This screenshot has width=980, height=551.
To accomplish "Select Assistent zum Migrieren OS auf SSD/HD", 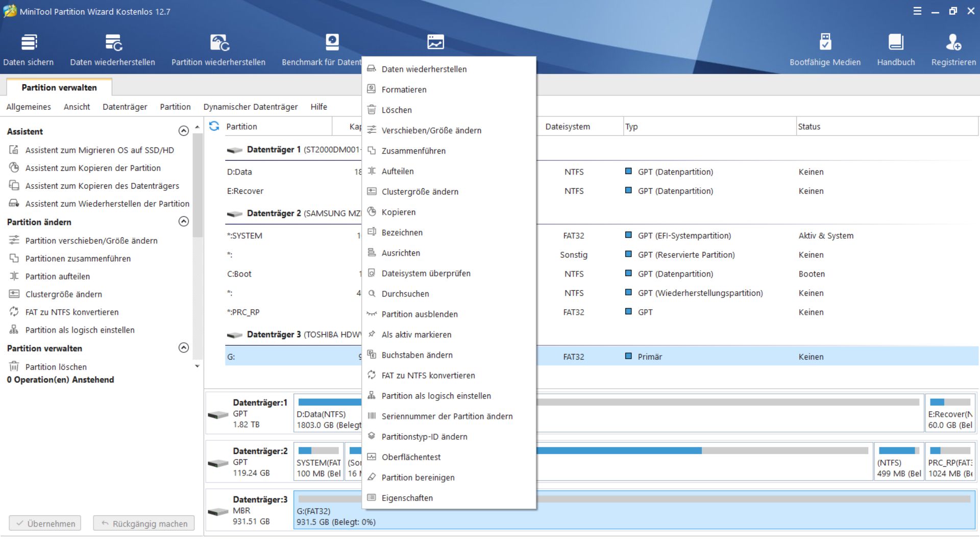I will [100, 150].
